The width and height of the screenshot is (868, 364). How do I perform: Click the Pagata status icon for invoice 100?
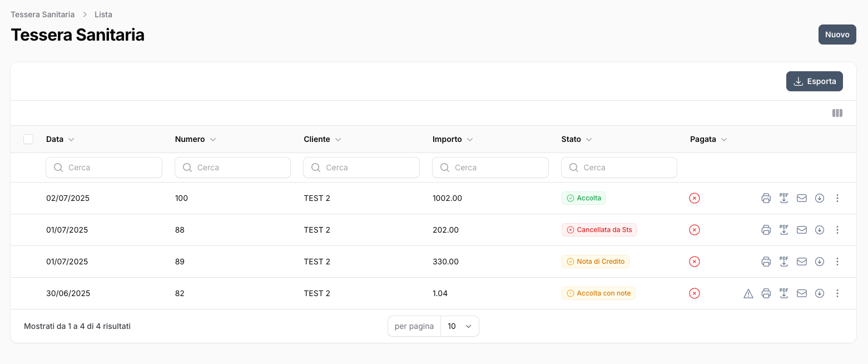pyautogui.click(x=694, y=198)
